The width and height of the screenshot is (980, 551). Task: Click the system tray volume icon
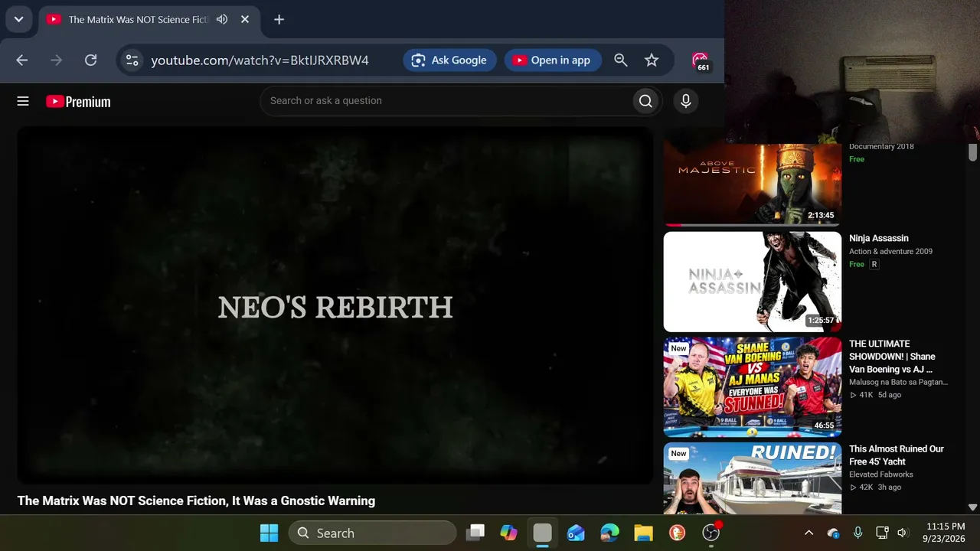(x=903, y=533)
